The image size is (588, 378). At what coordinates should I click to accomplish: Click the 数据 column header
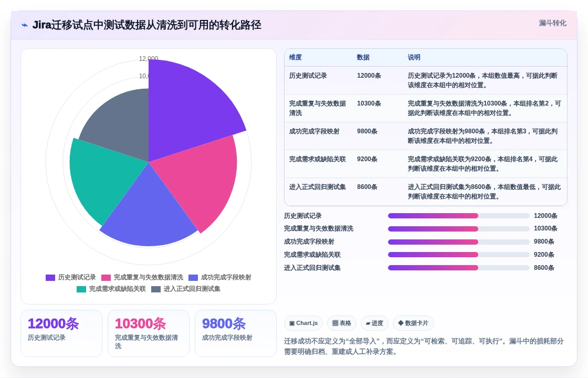point(363,57)
